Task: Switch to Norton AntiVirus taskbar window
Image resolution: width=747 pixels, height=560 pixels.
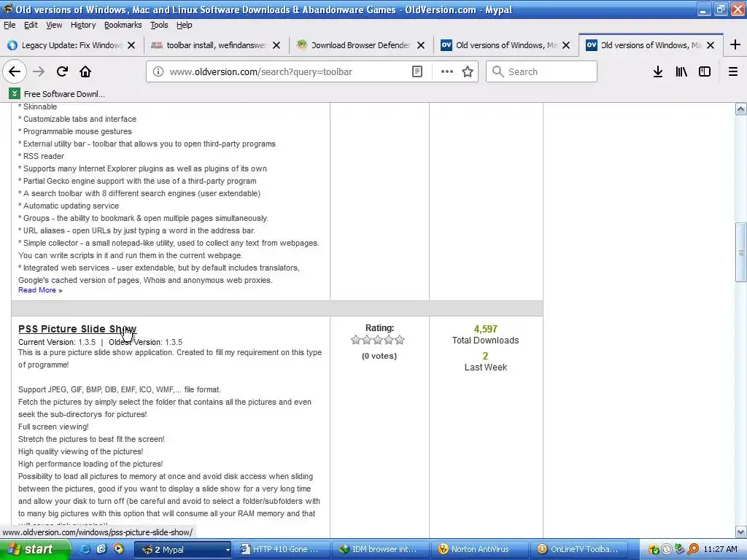Action: point(479,550)
